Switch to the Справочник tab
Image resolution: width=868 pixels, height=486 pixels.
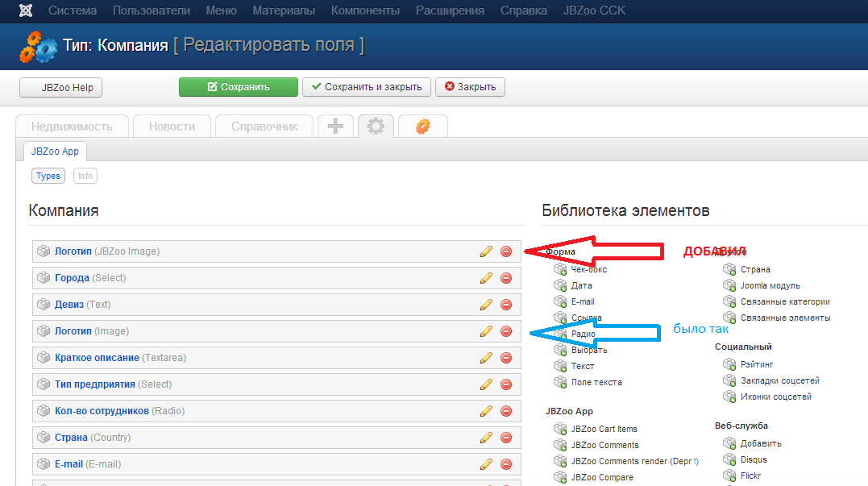pyautogui.click(x=264, y=127)
